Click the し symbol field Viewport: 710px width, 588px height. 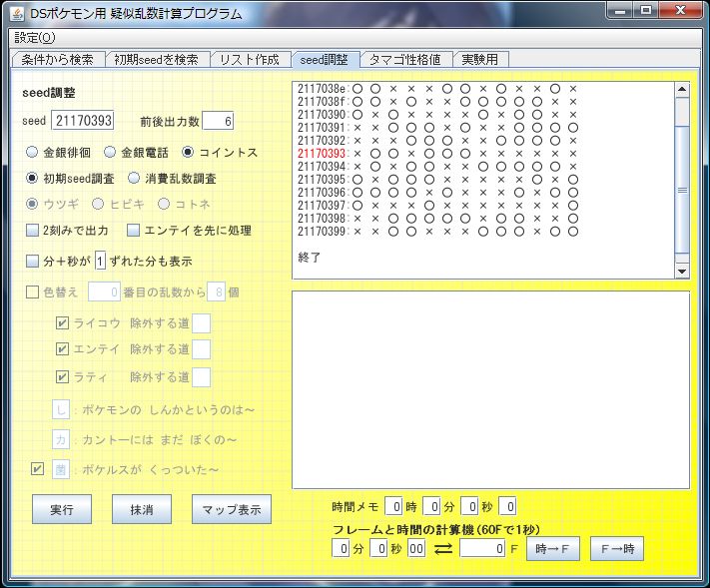point(61,410)
